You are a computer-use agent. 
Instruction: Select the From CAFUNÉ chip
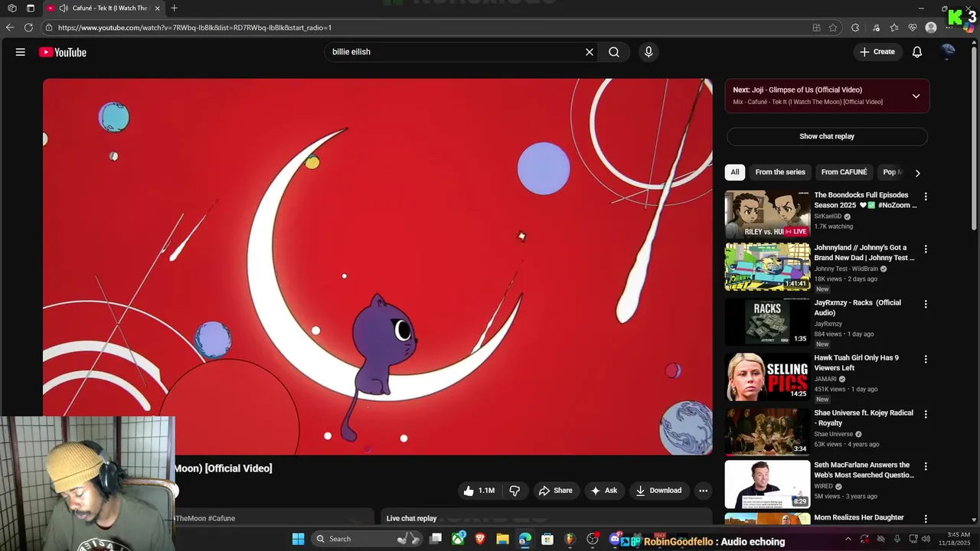pos(844,172)
